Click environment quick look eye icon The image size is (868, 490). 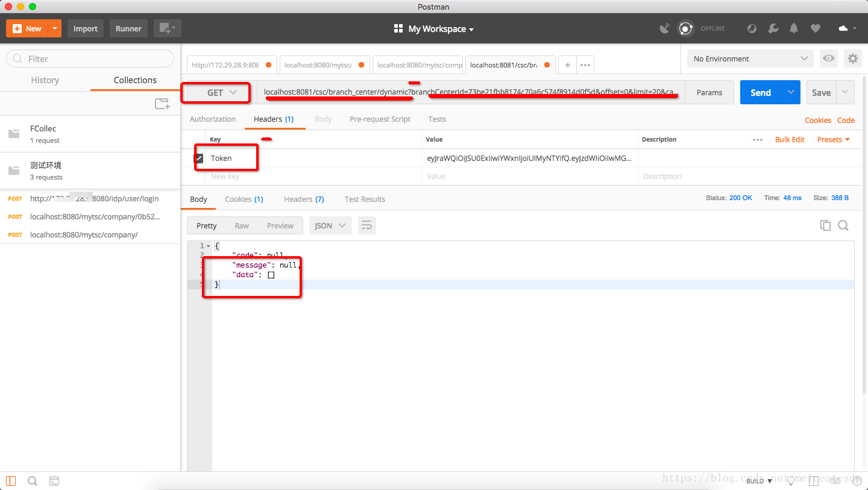coord(829,58)
